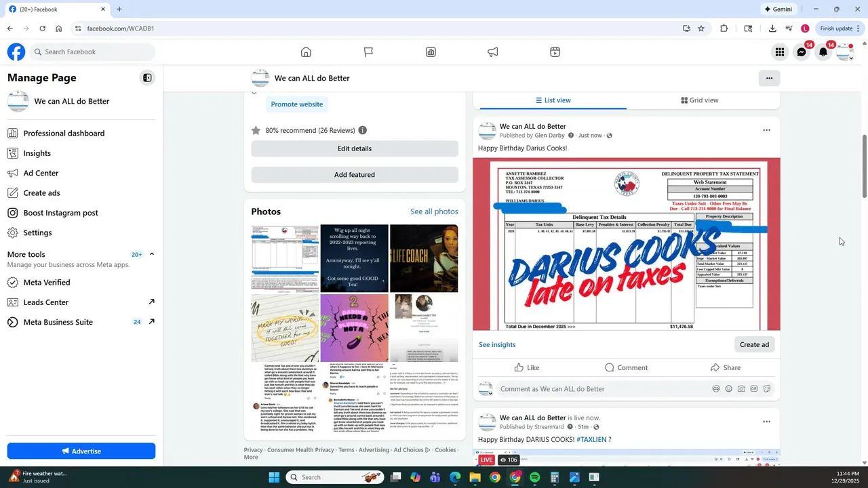Open options menu on Happy Birthday post
This screenshot has height=488, width=868.
click(x=766, y=130)
